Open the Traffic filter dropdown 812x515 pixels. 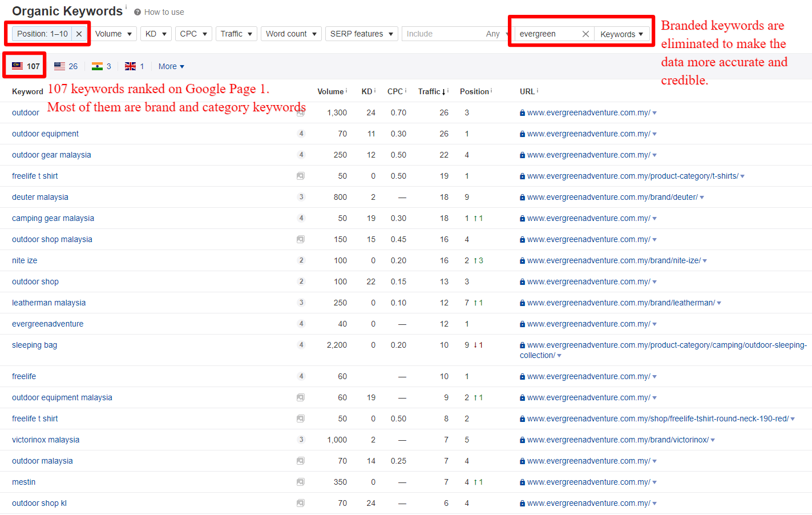pyautogui.click(x=236, y=34)
